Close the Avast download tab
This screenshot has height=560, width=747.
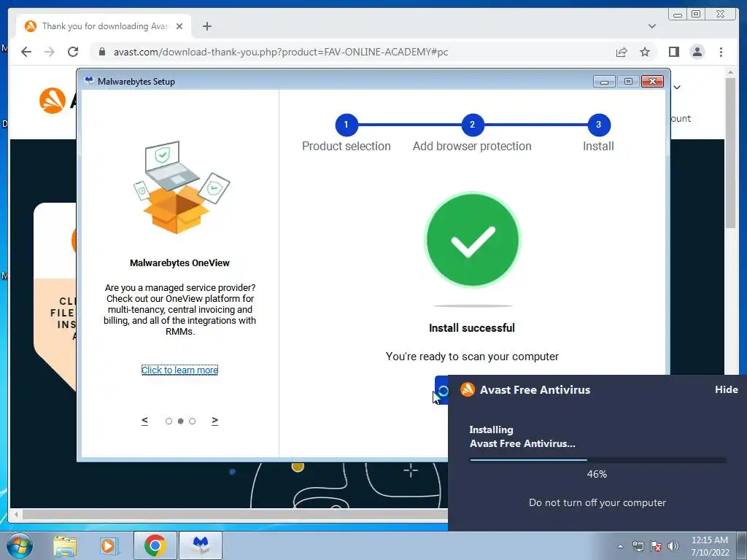click(179, 26)
